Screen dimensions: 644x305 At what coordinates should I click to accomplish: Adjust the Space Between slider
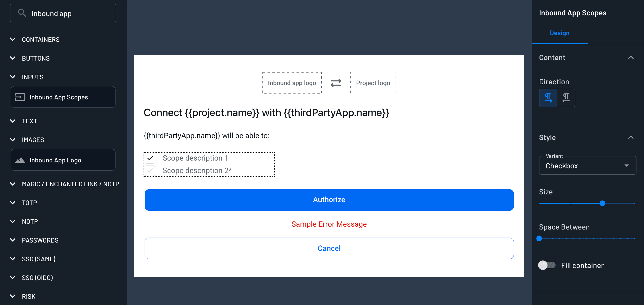click(x=539, y=238)
